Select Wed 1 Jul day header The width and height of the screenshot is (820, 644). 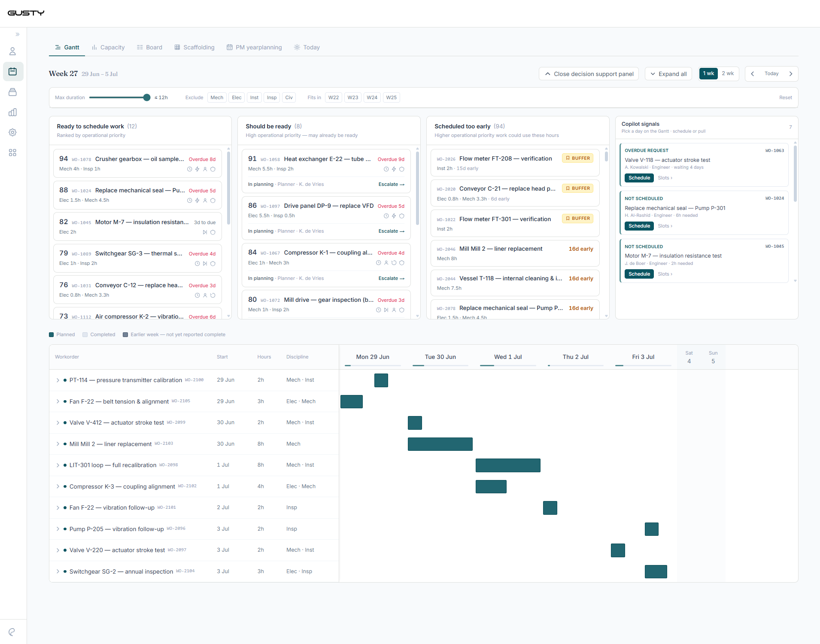508,357
